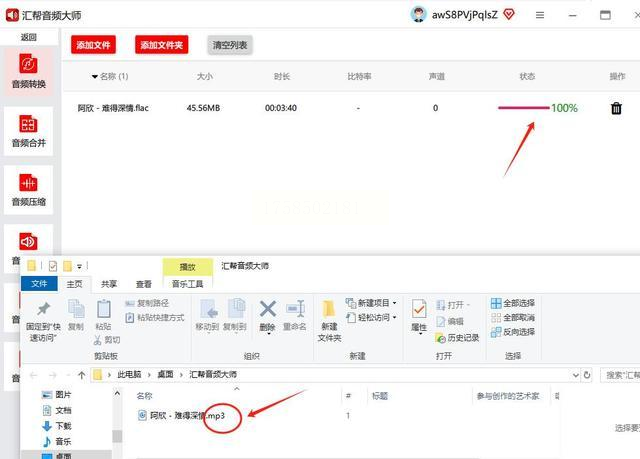Expand the 轻松访问 dropdown

pyautogui.click(x=394, y=317)
